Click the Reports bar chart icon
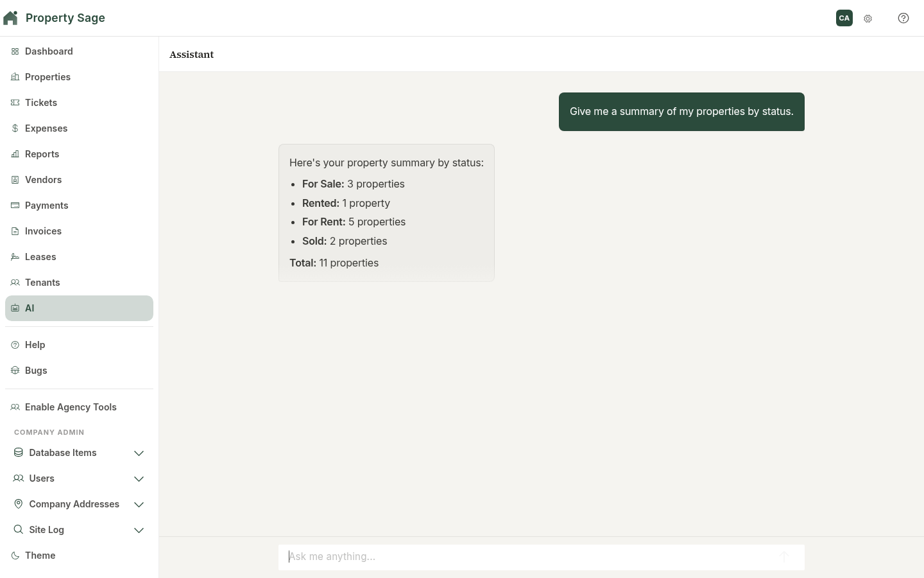 click(15, 154)
